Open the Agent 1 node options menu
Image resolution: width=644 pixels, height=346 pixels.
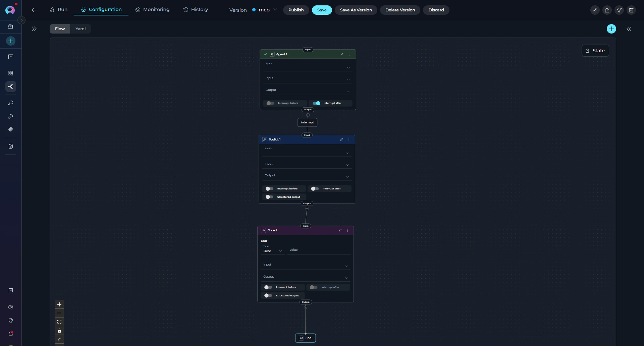tap(350, 54)
